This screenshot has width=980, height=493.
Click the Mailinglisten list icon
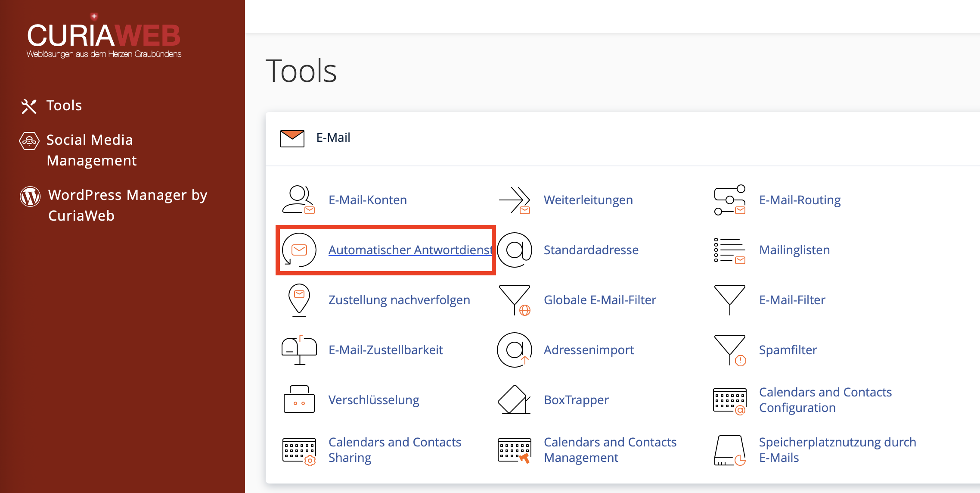[730, 250]
